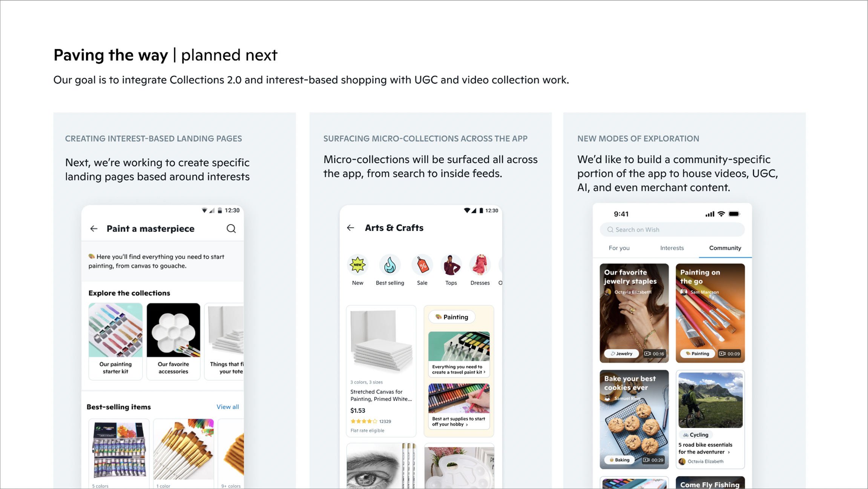The width and height of the screenshot is (868, 489).
Task: Switch to the Interests tab
Action: [x=672, y=248]
